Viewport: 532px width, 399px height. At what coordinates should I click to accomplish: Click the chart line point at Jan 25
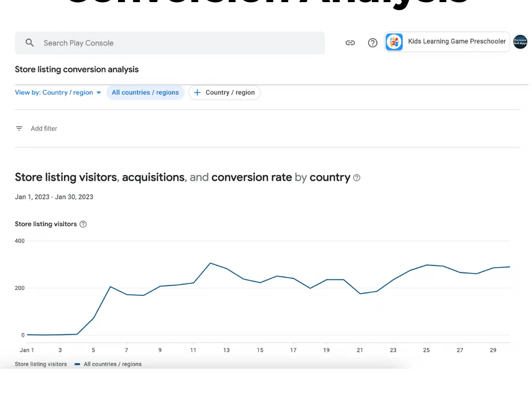point(427,265)
